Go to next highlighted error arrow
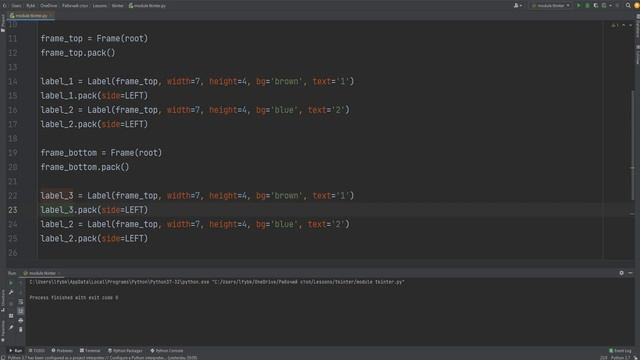 coord(631,26)
